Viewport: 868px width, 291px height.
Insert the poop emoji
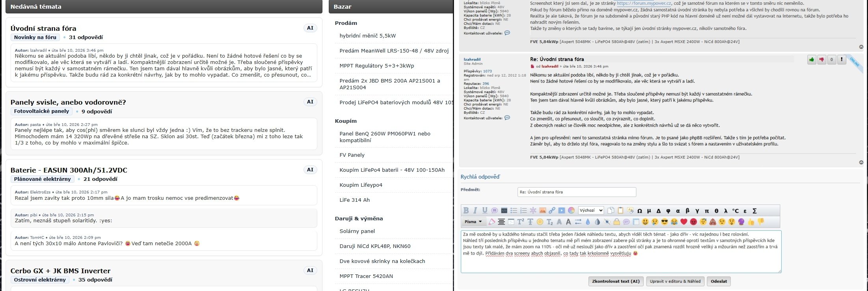(713, 222)
